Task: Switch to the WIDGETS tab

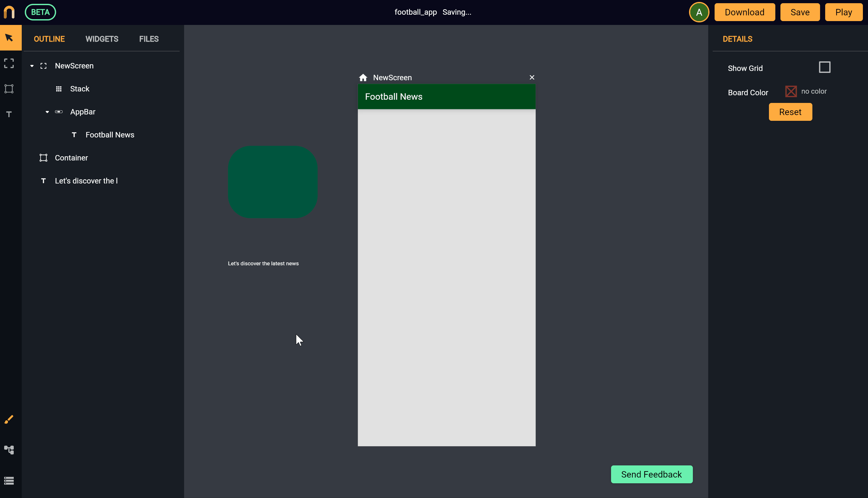Action: click(102, 39)
